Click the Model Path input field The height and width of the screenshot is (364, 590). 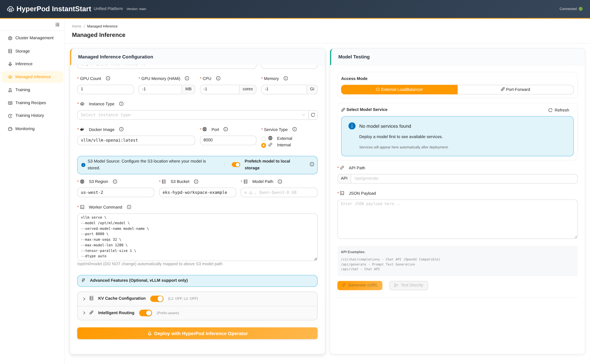point(279,192)
